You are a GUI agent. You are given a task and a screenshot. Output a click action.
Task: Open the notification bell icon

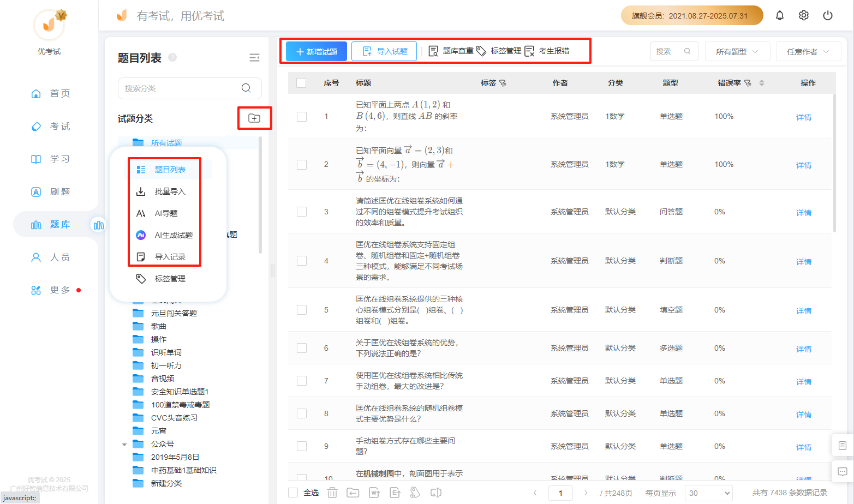tap(780, 15)
